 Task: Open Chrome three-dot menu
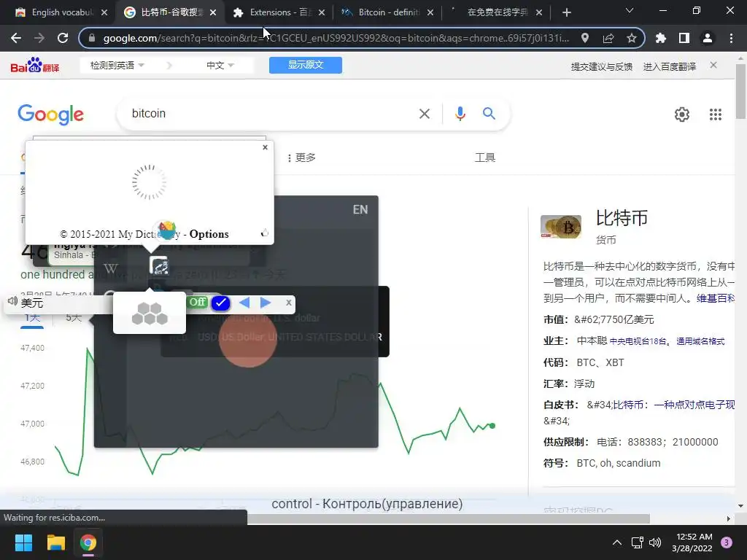[731, 38]
